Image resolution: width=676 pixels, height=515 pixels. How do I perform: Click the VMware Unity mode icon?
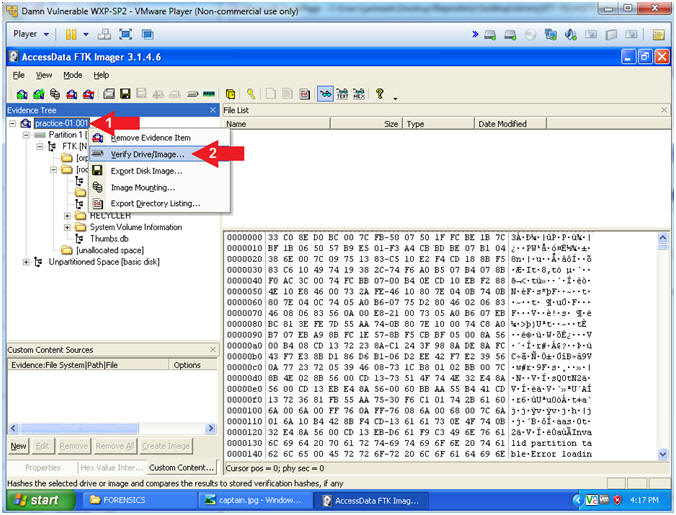(147, 34)
